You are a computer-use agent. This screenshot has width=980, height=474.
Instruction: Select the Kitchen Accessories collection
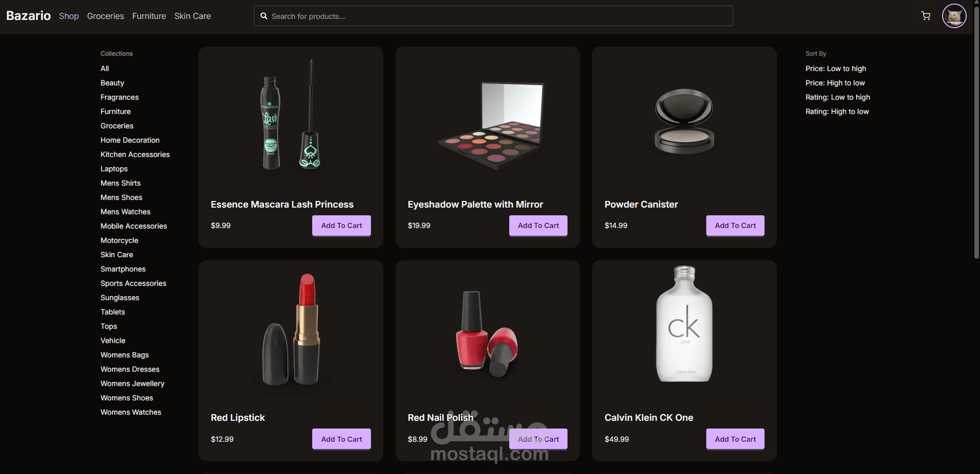pos(135,154)
